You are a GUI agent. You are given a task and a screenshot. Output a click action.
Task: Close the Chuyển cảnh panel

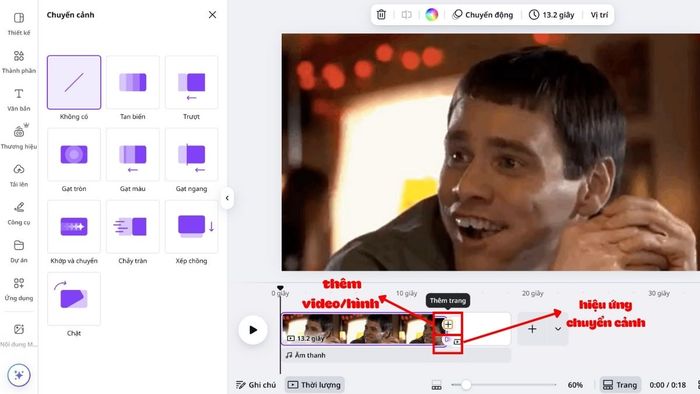click(212, 15)
